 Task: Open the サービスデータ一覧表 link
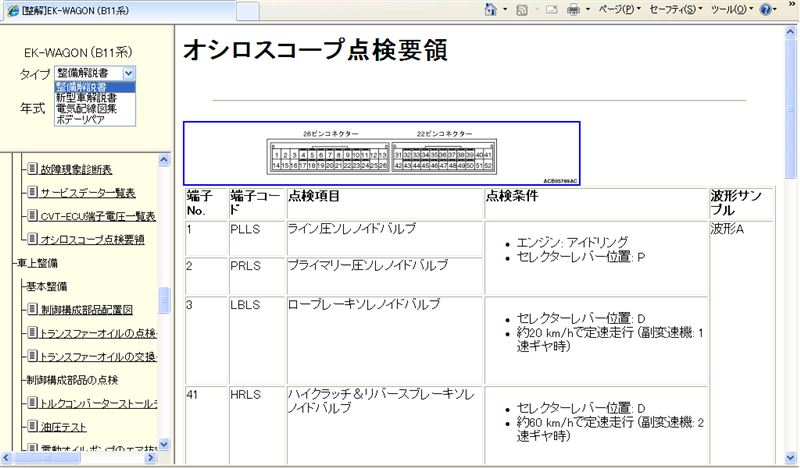pos(88,193)
